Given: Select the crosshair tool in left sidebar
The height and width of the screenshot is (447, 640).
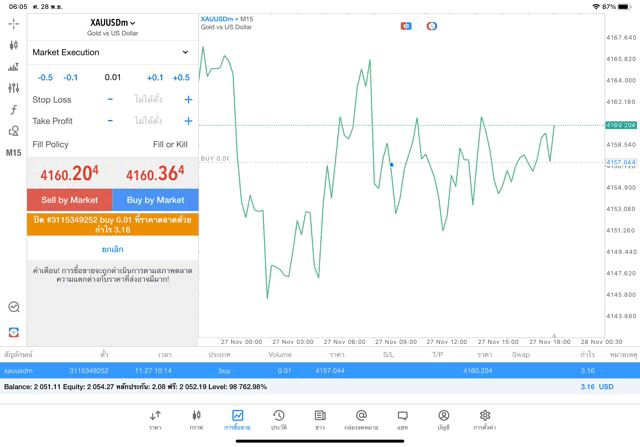Looking at the screenshot, I should click(13, 23).
